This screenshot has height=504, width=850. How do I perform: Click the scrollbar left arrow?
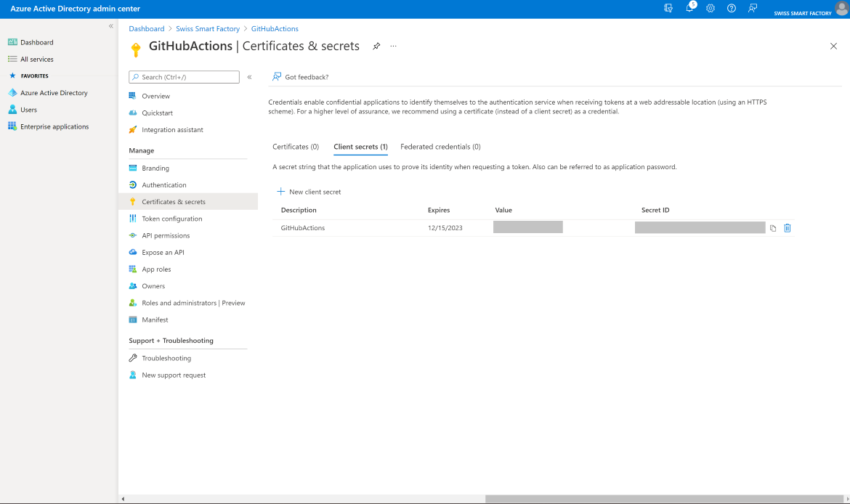[x=123, y=499]
